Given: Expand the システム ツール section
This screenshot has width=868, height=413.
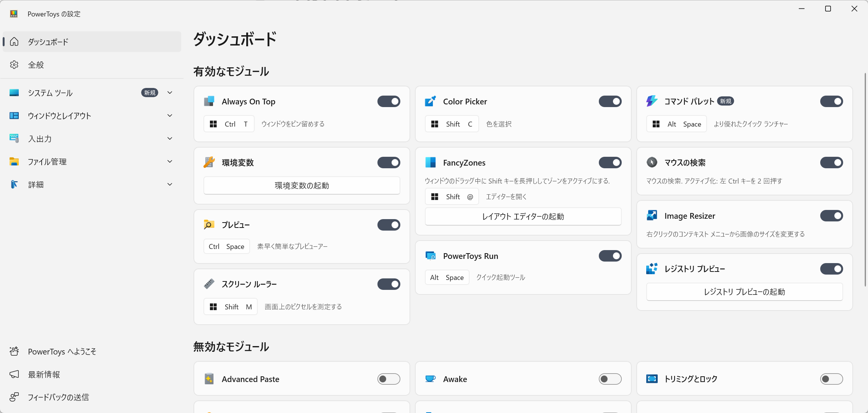Looking at the screenshot, I should coord(170,93).
